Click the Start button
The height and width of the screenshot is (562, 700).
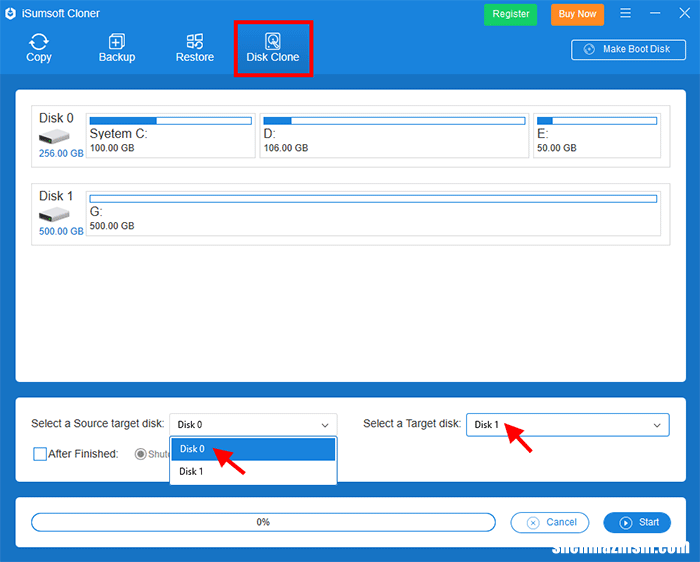(637, 523)
